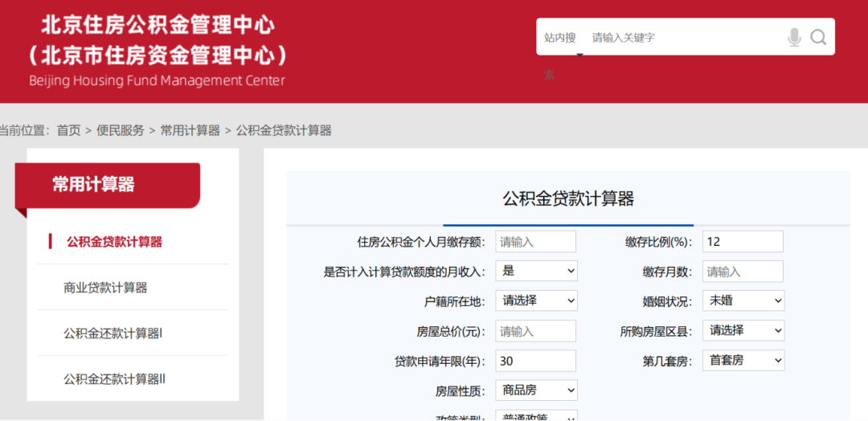Click the microphone voice search icon
The height and width of the screenshot is (421, 868).
click(794, 38)
